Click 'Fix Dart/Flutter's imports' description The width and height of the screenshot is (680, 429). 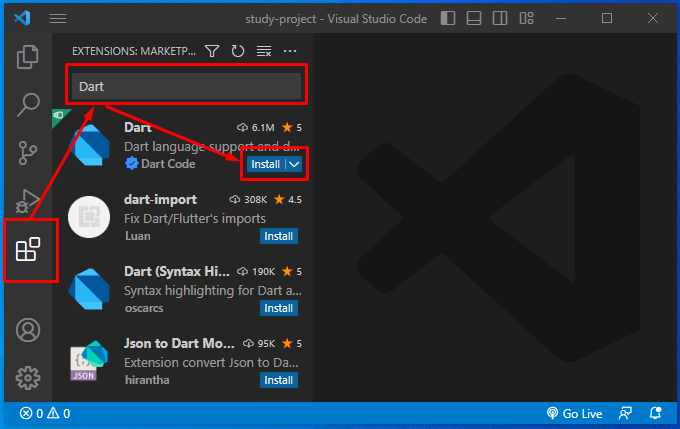point(195,218)
